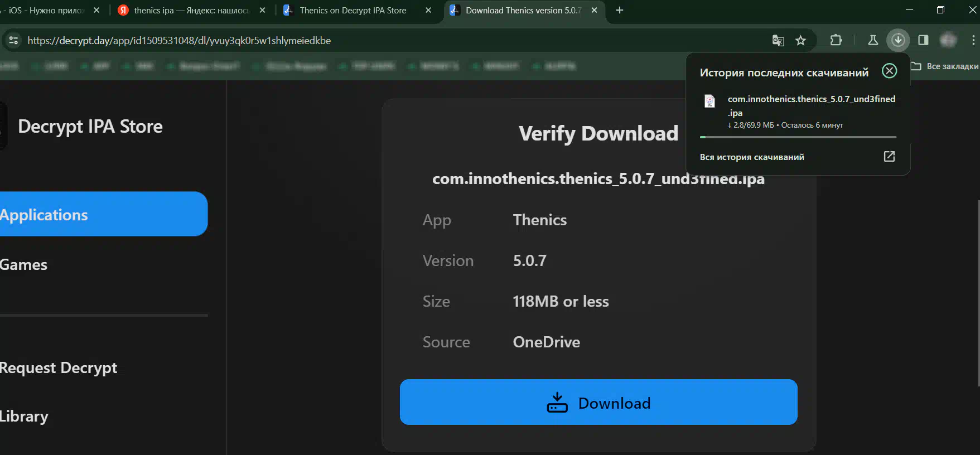Click the Thenics app name value
980x455 pixels.
pos(539,220)
